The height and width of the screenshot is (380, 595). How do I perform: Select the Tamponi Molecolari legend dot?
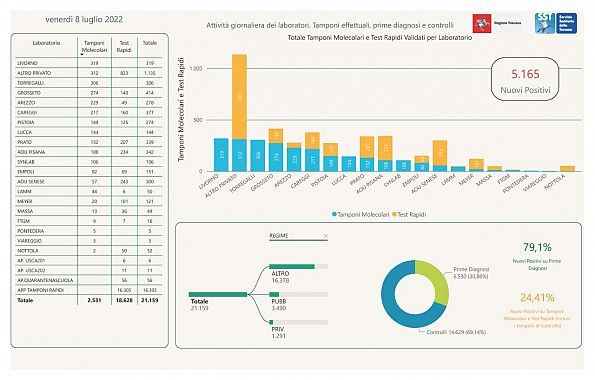point(334,214)
